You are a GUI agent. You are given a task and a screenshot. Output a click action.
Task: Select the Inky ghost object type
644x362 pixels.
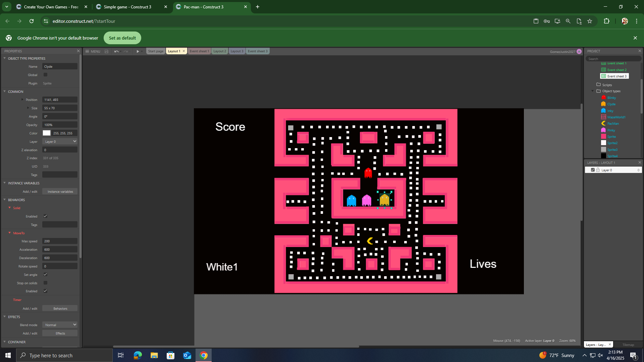610,111
